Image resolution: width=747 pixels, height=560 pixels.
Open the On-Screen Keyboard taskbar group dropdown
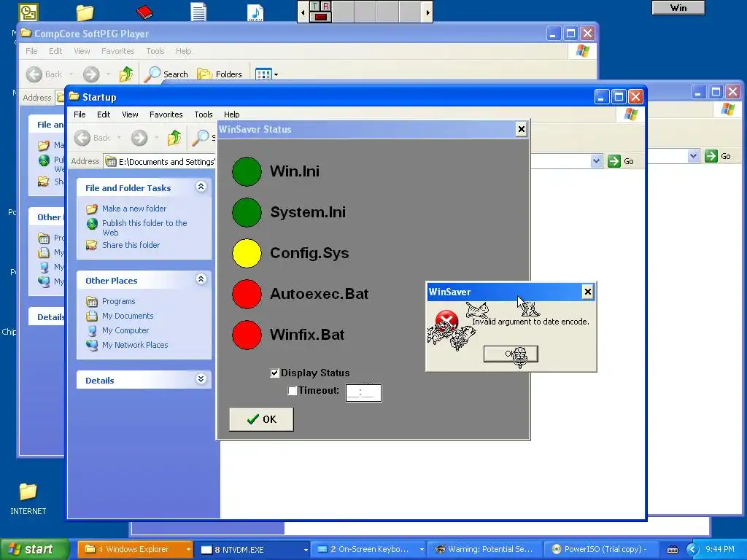pos(422,550)
